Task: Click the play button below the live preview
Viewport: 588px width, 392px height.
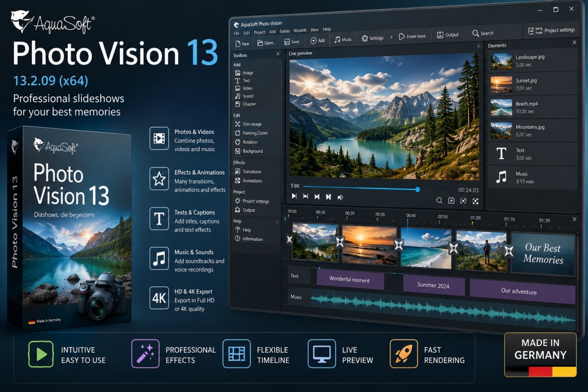Action: pyautogui.click(x=294, y=196)
